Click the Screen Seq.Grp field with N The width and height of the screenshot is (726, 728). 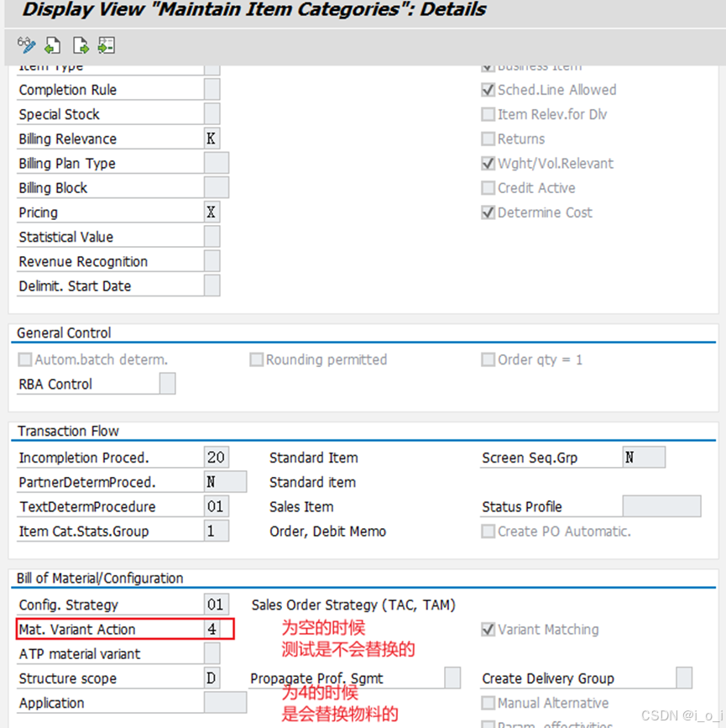(644, 458)
